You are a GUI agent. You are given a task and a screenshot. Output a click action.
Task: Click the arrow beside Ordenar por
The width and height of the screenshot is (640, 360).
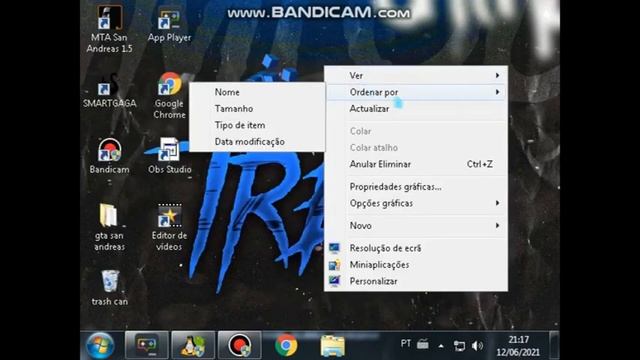[x=497, y=92]
